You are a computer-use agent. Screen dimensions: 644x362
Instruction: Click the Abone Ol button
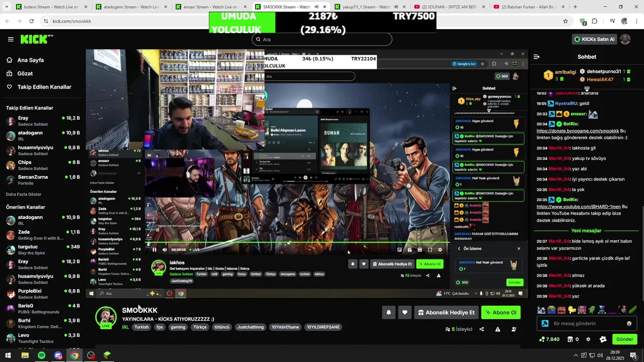pos(501,312)
